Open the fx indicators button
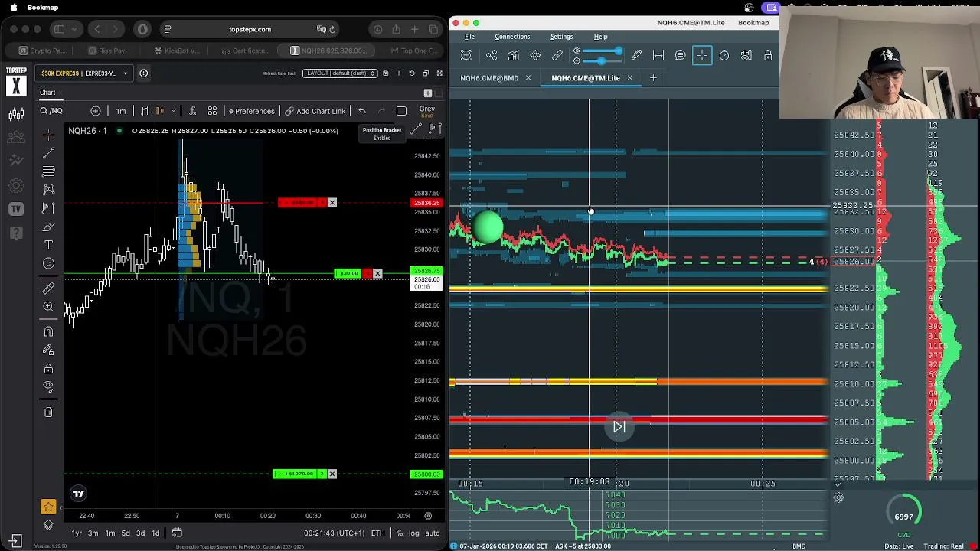Image resolution: width=980 pixels, height=551 pixels. pyautogui.click(x=192, y=111)
